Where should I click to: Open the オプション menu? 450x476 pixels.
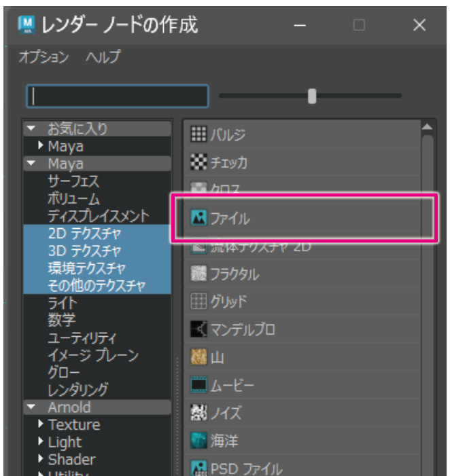tap(44, 58)
